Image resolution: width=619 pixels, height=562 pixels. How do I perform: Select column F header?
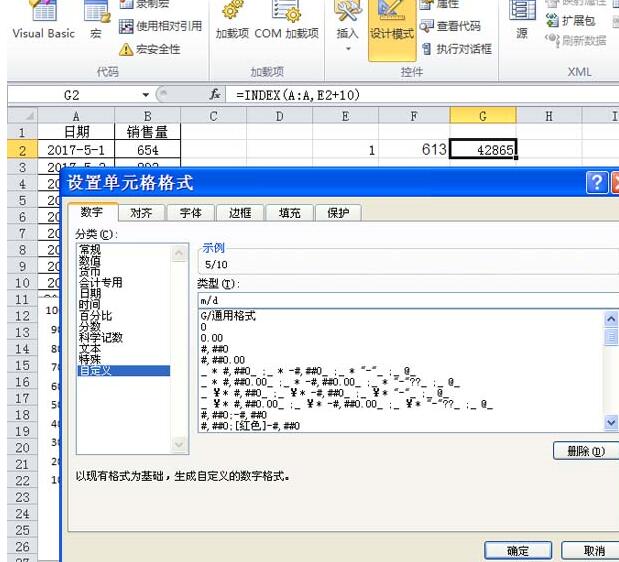pos(414,116)
